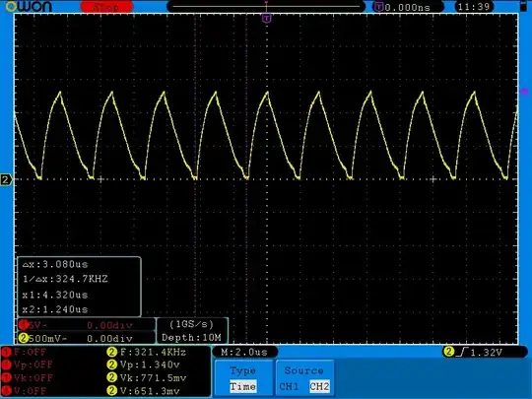This screenshot has height=399, width=532.
Task: Open the Type menu item
Action: point(242,370)
